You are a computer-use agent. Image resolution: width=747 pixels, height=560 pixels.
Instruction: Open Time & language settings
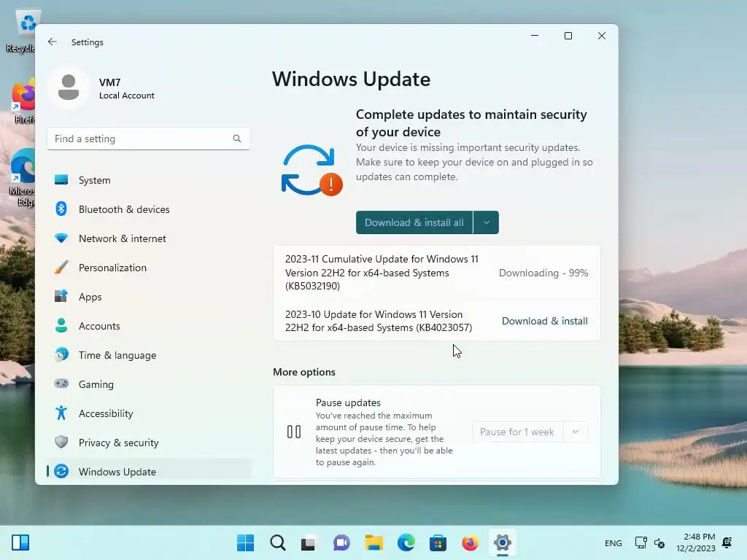[x=149, y=355]
